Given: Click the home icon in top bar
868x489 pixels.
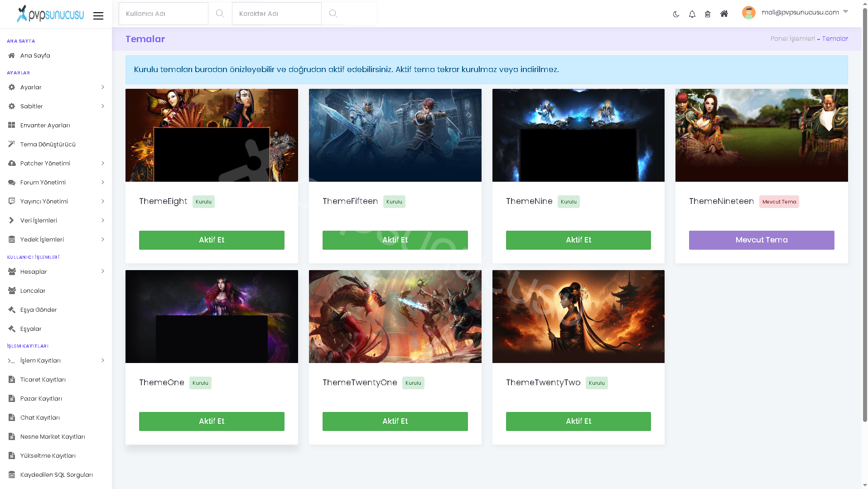Looking at the screenshot, I should (724, 14).
